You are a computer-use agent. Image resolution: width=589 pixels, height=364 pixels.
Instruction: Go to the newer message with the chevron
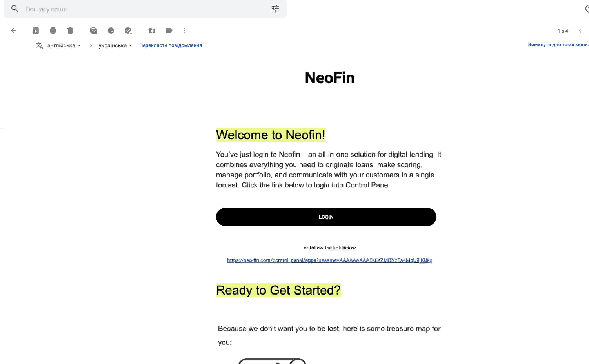pos(580,31)
